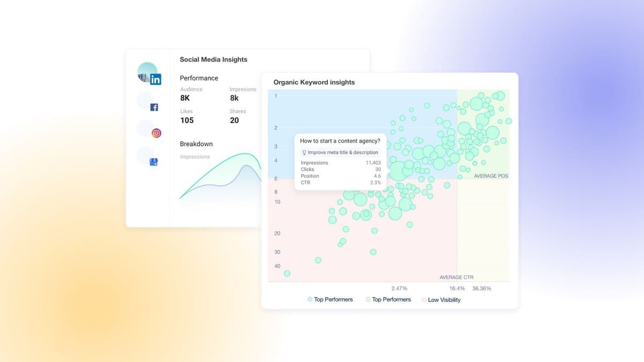Select the LinkedIn channel icon

pyautogui.click(x=156, y=79)
